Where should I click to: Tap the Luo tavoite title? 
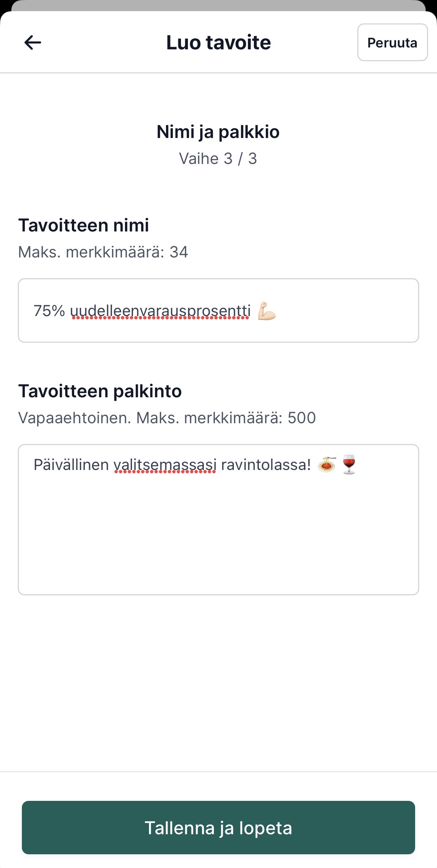click(x=218, y=42)
